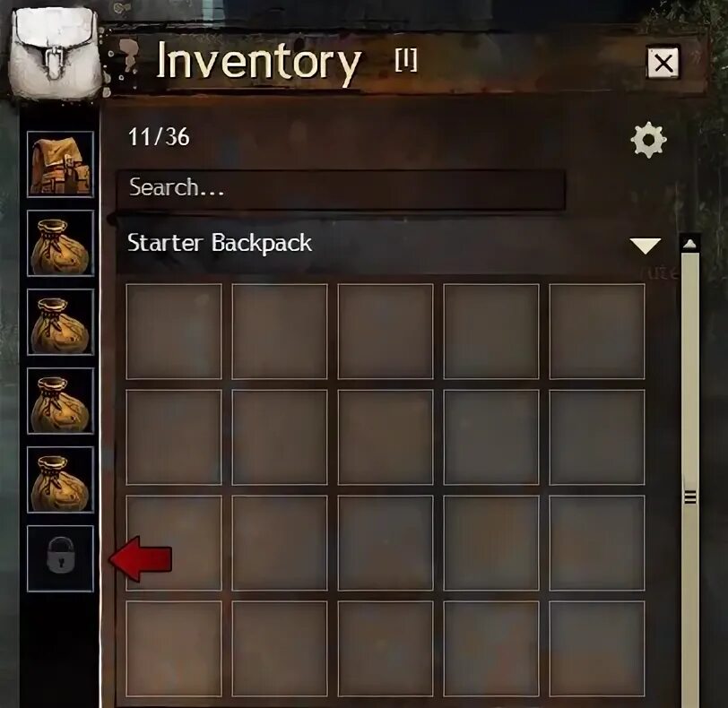Select the middle slot in second row
Image resolution: width=728 pixels, height=708 pixels.
386,437
